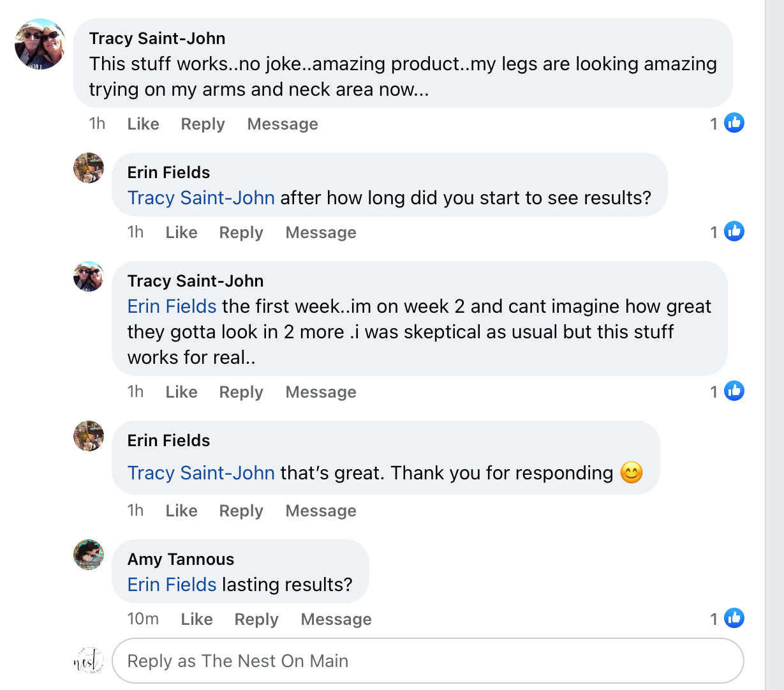
Task: Open Tracy Saint-John's large profile picture
Action: (x=40, y=44)
